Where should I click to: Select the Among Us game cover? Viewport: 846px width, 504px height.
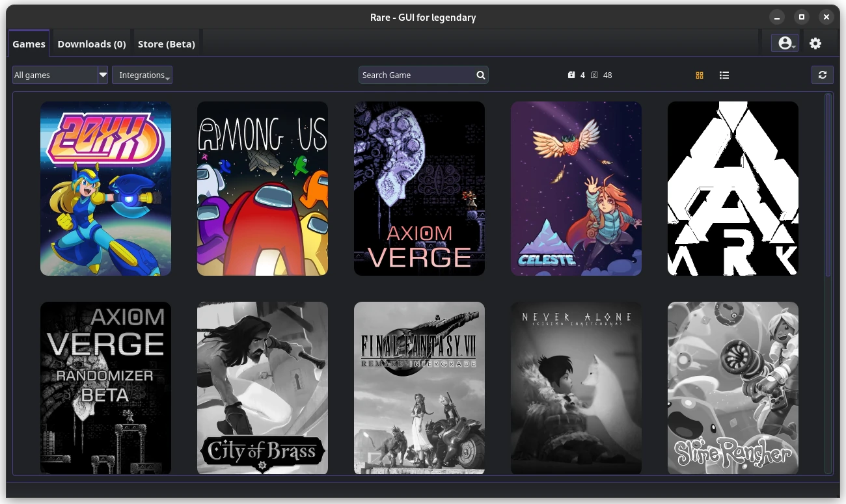point(262,189)
